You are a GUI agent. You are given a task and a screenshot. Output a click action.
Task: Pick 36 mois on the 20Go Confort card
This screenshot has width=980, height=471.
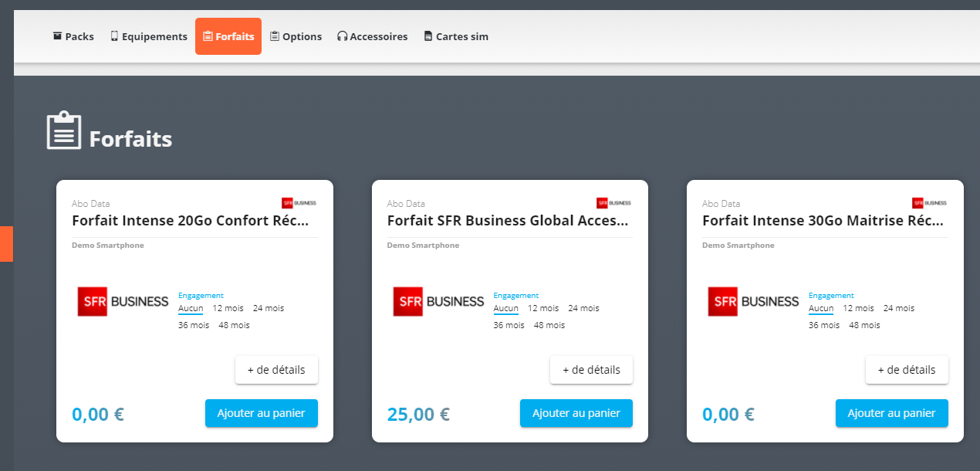click(x=194, y=325)
